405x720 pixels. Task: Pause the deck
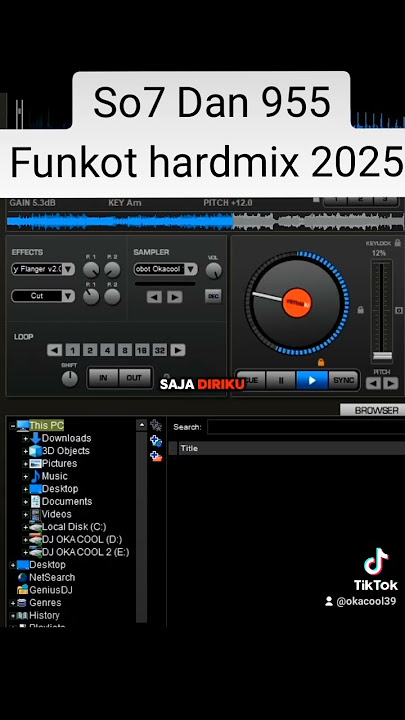pyautogui.click(x=281, y=380)
